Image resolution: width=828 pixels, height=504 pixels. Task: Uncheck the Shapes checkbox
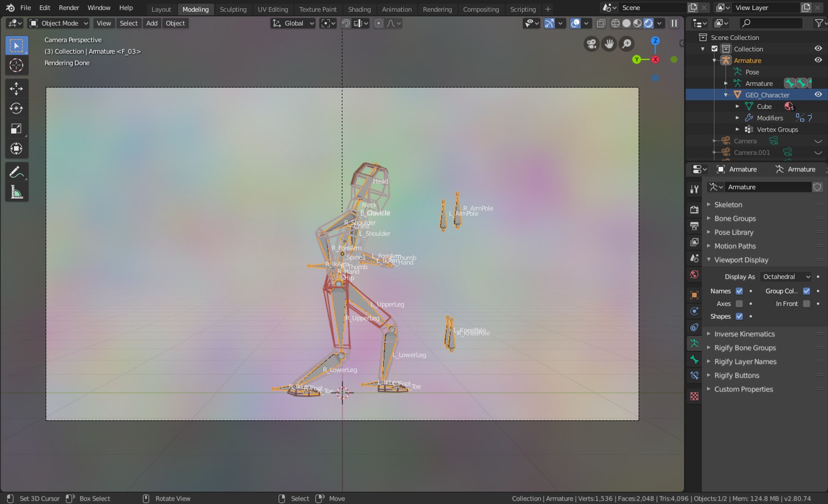[739, 316]
